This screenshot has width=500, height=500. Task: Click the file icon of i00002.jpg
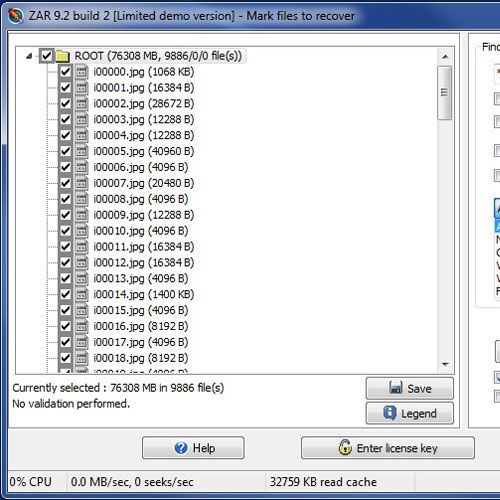(x=81, y=104)
